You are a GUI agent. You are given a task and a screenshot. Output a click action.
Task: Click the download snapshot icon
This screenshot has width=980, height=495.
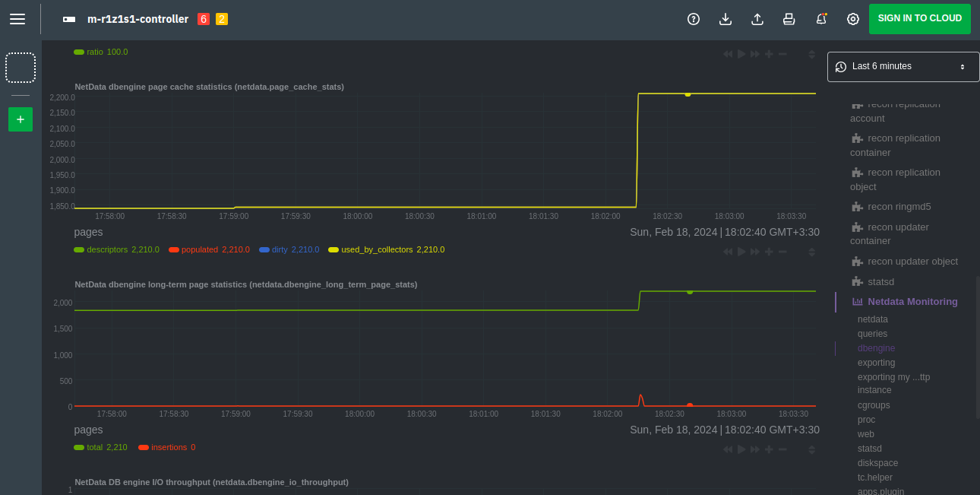point(725,19)
